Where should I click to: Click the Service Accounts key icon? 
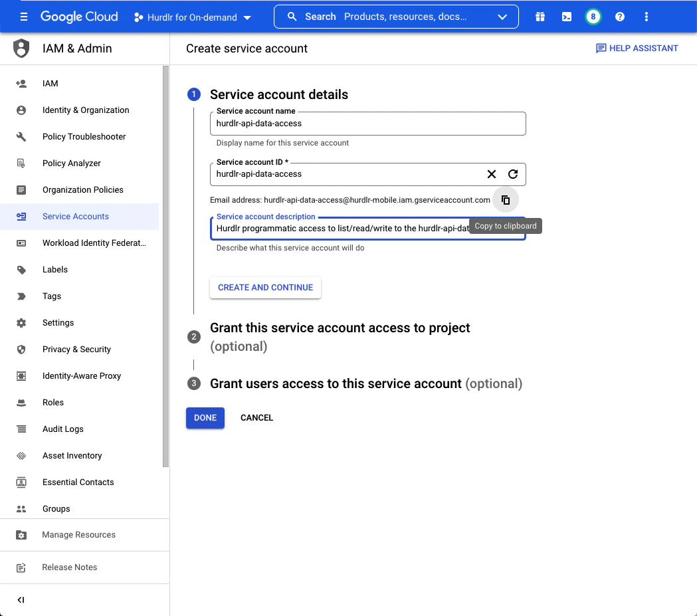pyautogui.click(x=21, y=217)
